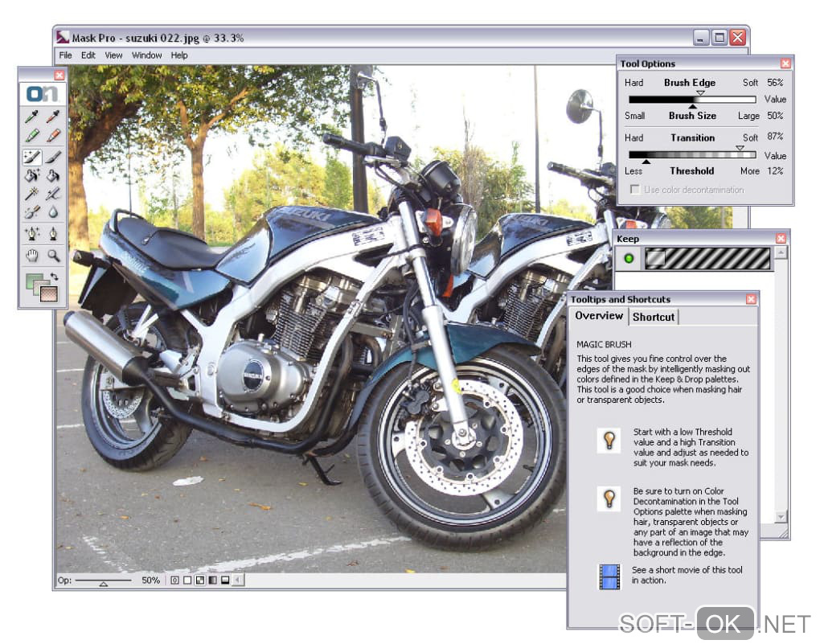This screenshot has height=644, width=820.
Task: Click the onOne logo in the toolbox
Action: [x=43, y=94]
